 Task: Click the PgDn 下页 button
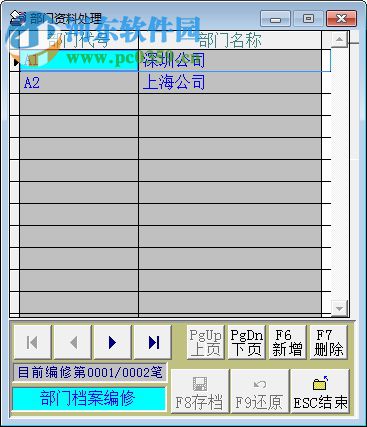[247, 342]
